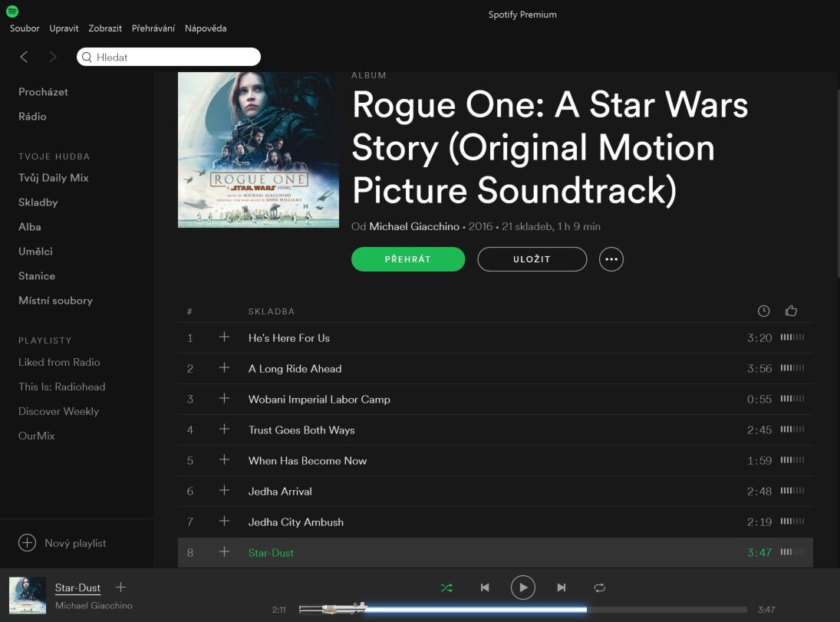Image resolution: width=840 pixels, height=622 pixels.
Task: Open Procházet in sidebar
Action: click(x=44, y=91)
